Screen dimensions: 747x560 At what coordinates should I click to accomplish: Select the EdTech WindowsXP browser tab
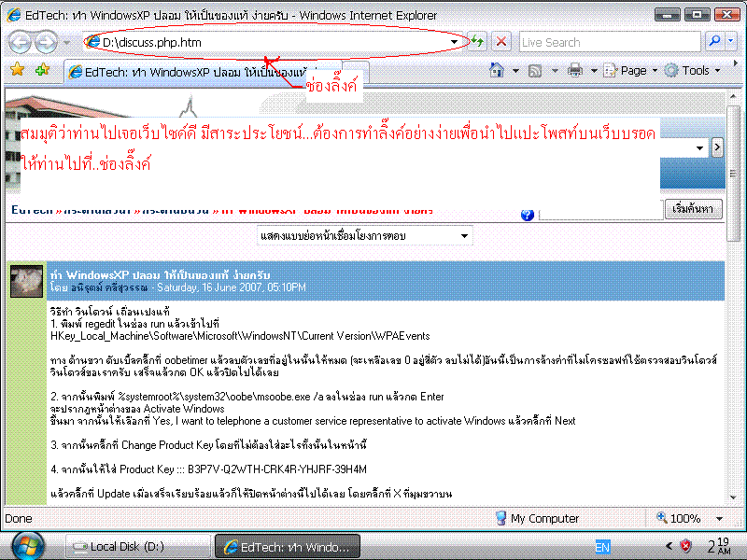click(203, 73)
